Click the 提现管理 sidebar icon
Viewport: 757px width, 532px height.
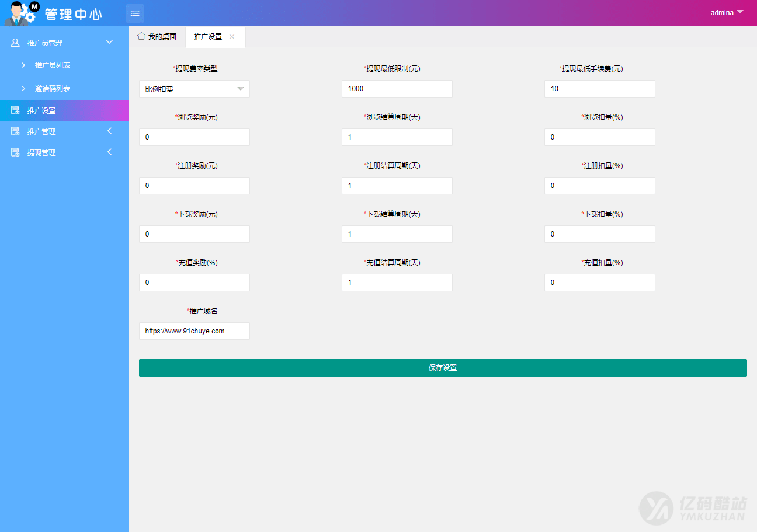click(x=15, y=152)
